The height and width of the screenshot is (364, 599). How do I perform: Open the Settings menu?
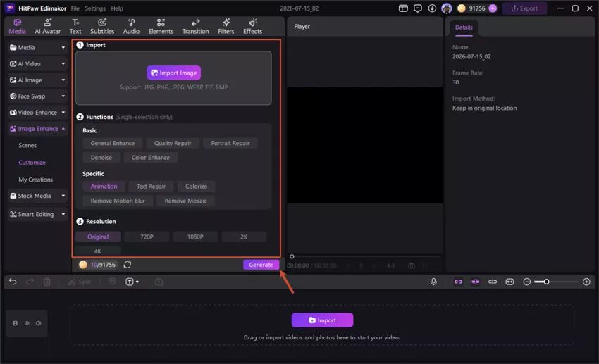[x=94, y=8]
